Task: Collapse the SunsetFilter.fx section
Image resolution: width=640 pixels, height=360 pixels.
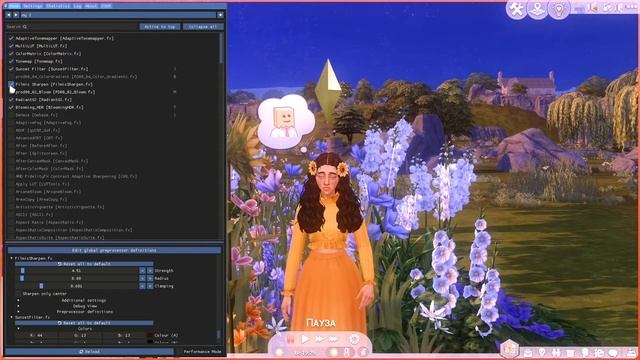Action: point(11,317)
